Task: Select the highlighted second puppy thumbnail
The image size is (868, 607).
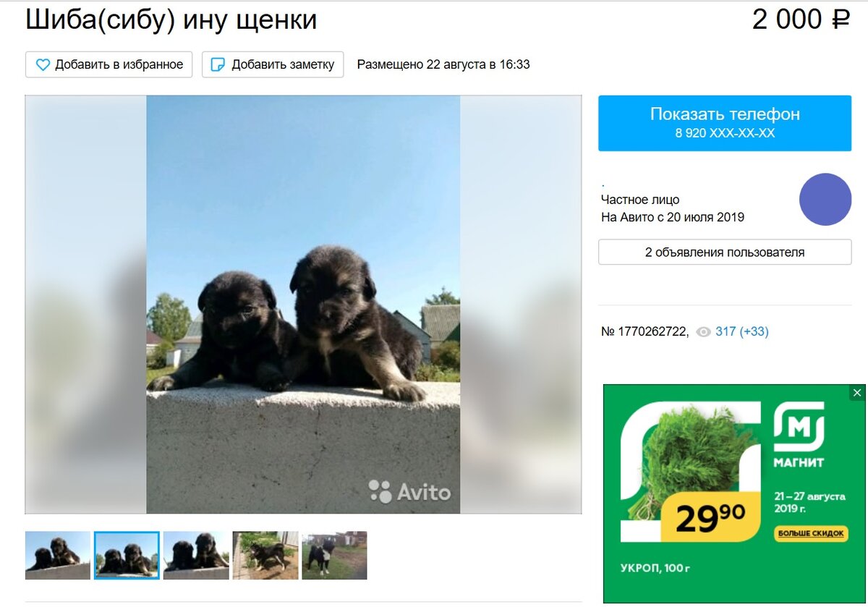Action: click(x=127, y=556)
